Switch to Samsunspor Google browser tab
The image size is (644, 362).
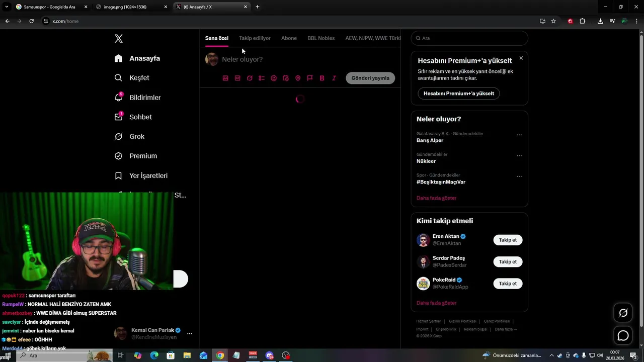51,7
